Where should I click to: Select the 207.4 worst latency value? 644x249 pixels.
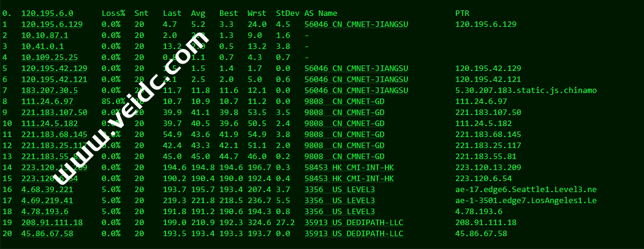259,190
